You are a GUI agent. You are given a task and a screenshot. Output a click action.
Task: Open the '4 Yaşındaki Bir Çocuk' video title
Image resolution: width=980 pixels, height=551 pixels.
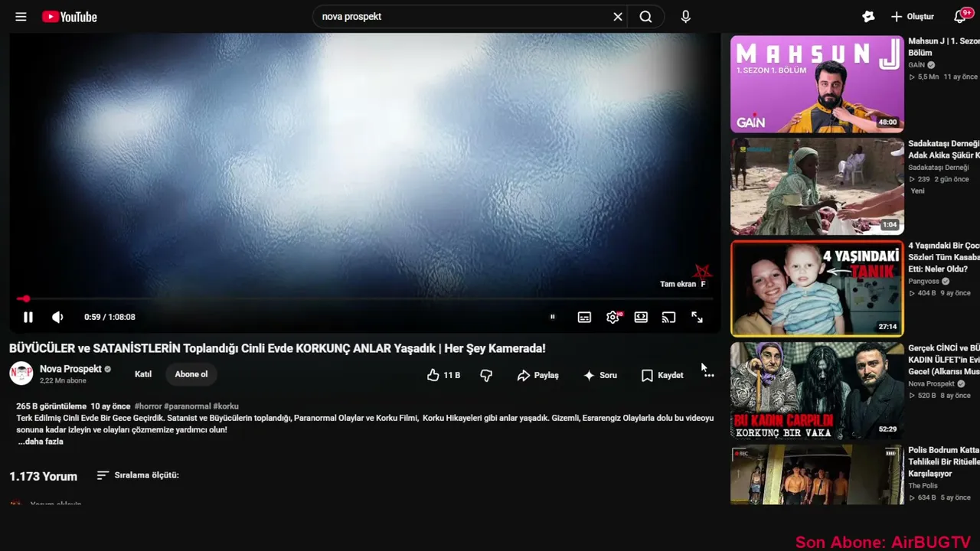tap(944, 257)
